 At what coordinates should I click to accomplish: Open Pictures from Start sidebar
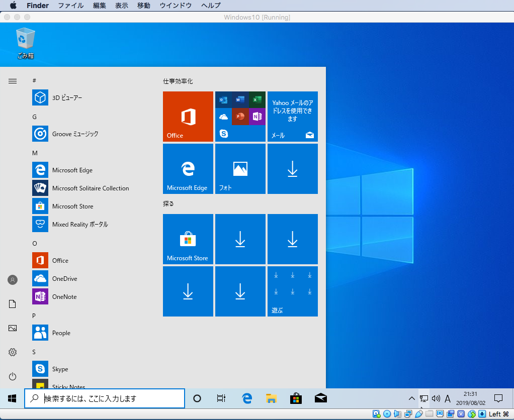click(x=13, y=328)
